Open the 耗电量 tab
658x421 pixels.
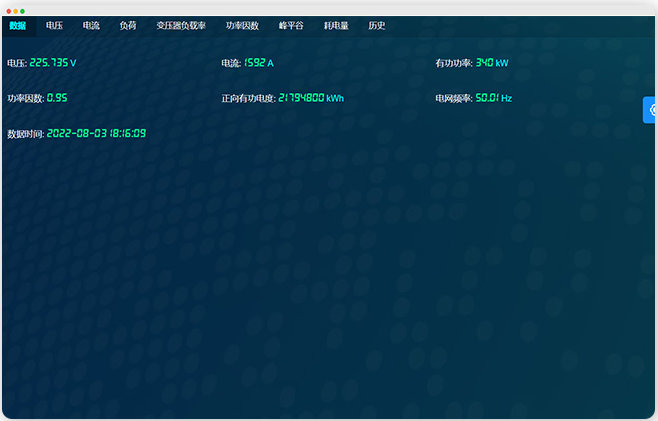click(x=336, y=26)
